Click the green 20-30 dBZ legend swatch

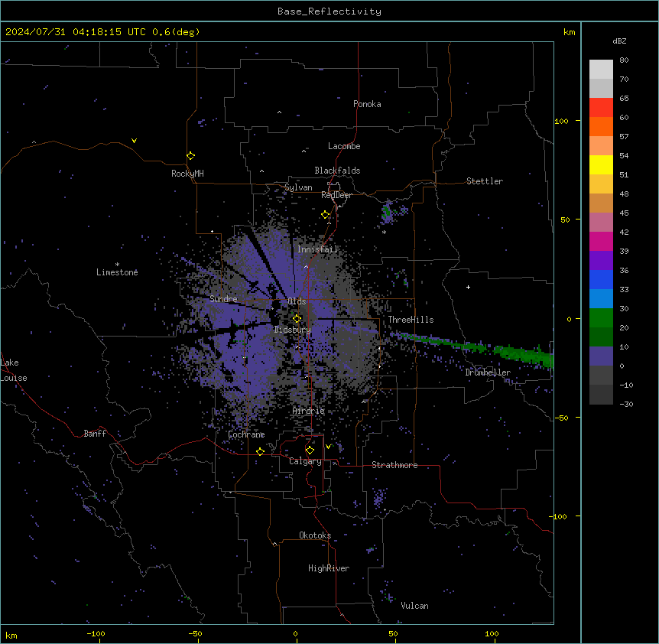(601, 318)
